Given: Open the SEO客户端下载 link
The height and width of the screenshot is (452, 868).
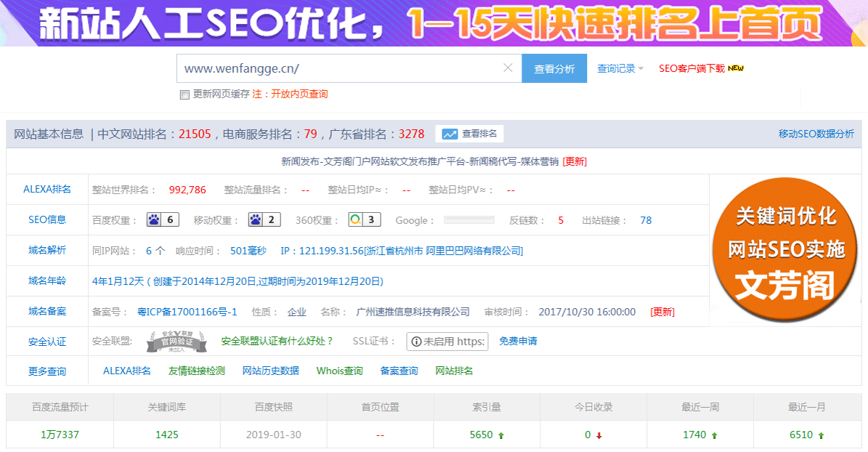Looking at the screenshot, I should coord(691,69).
